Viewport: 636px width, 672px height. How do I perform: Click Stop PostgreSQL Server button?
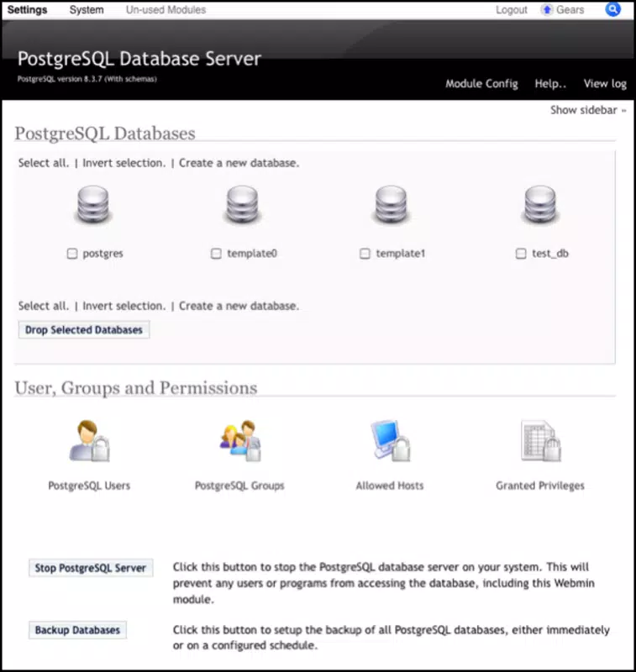[x=91, y=568]
